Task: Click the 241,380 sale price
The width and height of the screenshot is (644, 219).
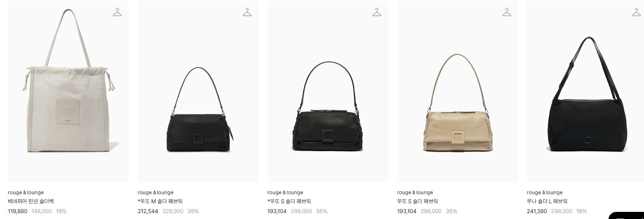Action: click(x=537, y=211)
